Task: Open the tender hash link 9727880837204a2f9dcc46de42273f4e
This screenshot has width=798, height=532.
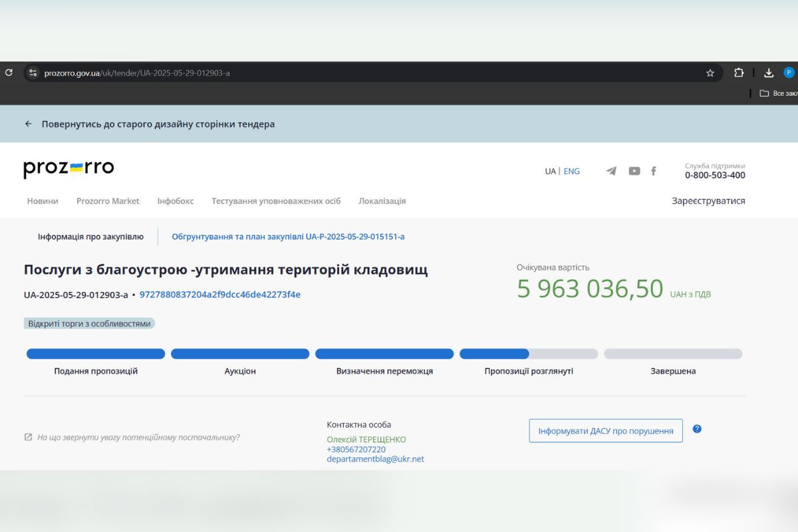Action: tap(221, 294)
